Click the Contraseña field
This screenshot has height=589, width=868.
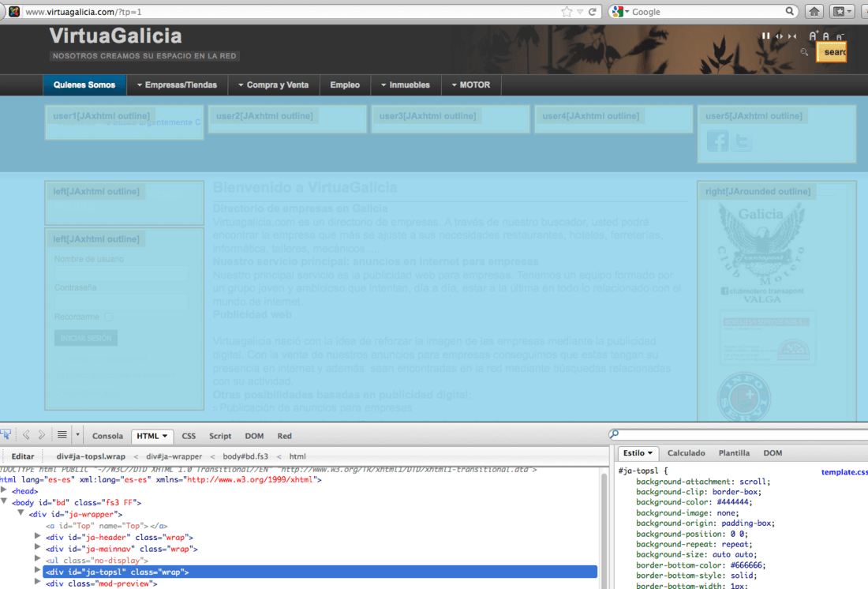[x=121, y=302]
